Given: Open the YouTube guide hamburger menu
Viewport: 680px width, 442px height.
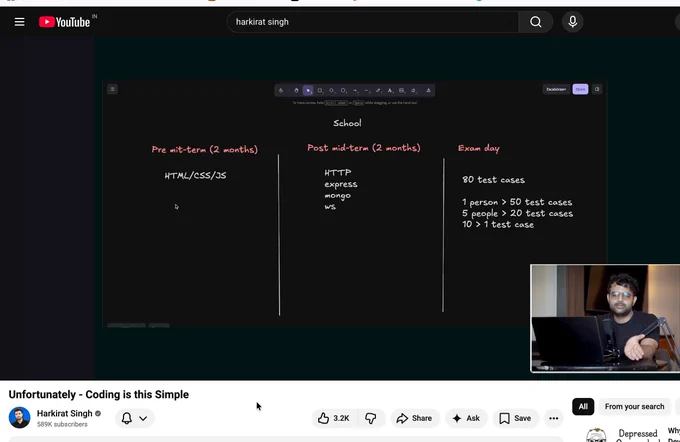Looking at the screenshot, I should click(20, 22).
